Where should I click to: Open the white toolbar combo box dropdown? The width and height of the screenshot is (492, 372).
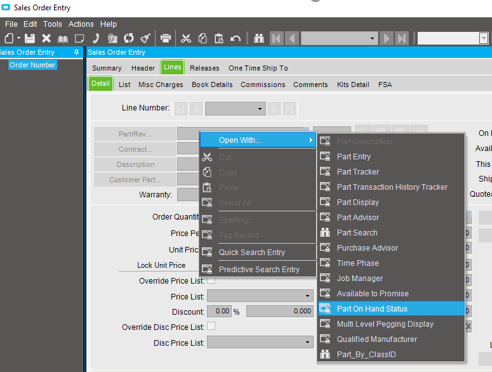pos(484,38)
